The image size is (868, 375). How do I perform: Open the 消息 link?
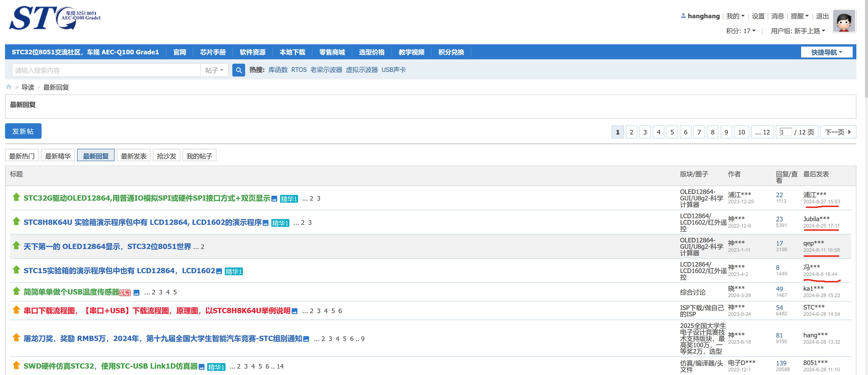tap(777, 16)
